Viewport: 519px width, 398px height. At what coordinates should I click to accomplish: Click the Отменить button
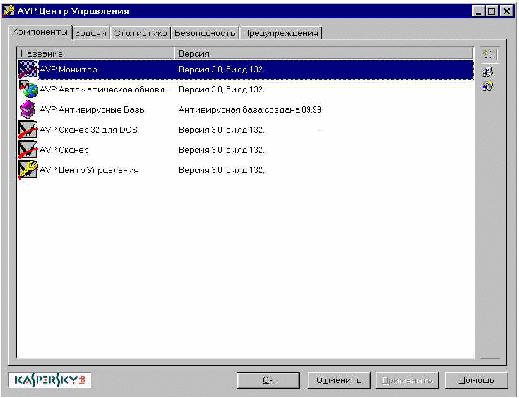point(339,380)
